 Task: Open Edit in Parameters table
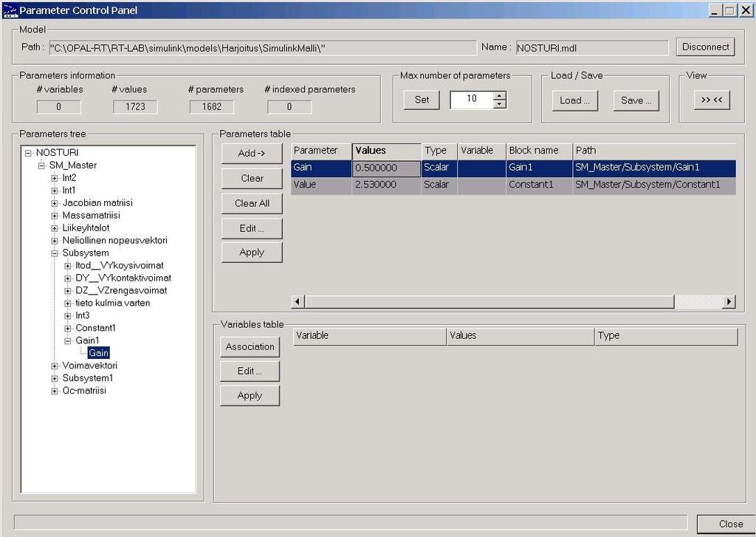252,229
